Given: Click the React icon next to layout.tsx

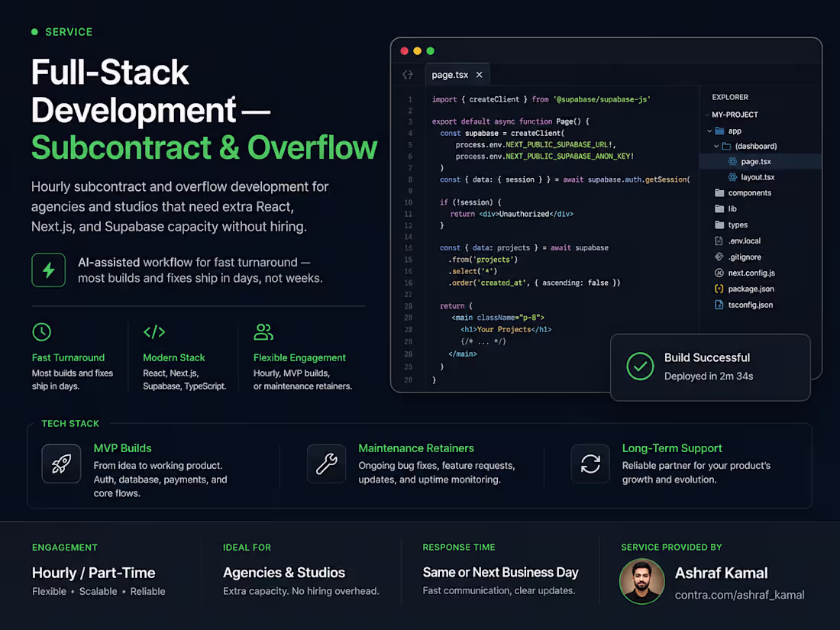Looking at the screenshot, I should pyautogui.click(x=732, y=177).
